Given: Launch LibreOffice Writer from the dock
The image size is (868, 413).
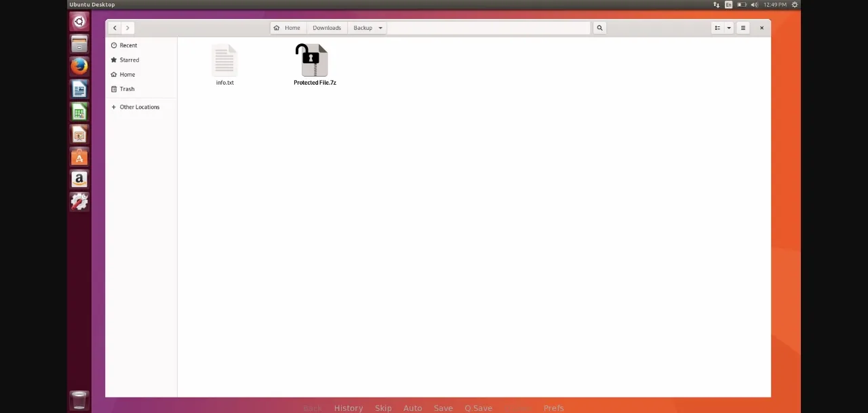Looking at the screenshot, I should point(79,89).
